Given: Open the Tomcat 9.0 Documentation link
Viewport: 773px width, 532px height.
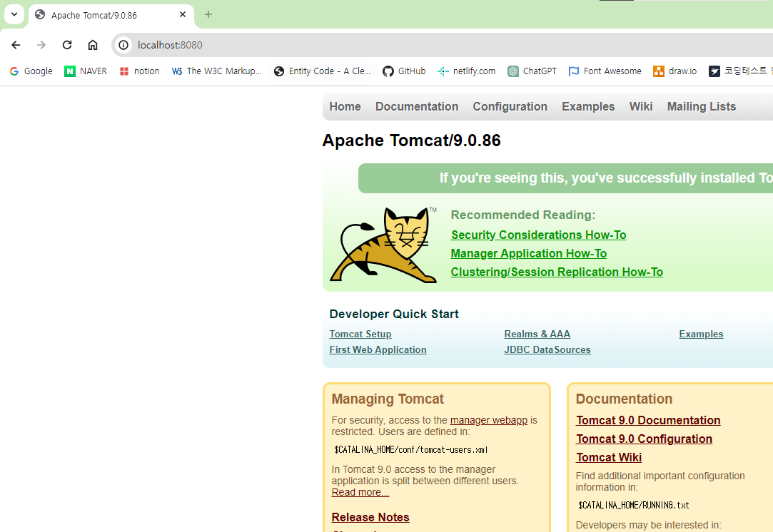Looking at the screenshot, I should coord(648,420).
